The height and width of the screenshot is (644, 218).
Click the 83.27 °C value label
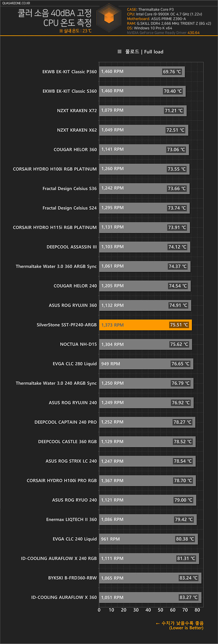pos(188,597)
